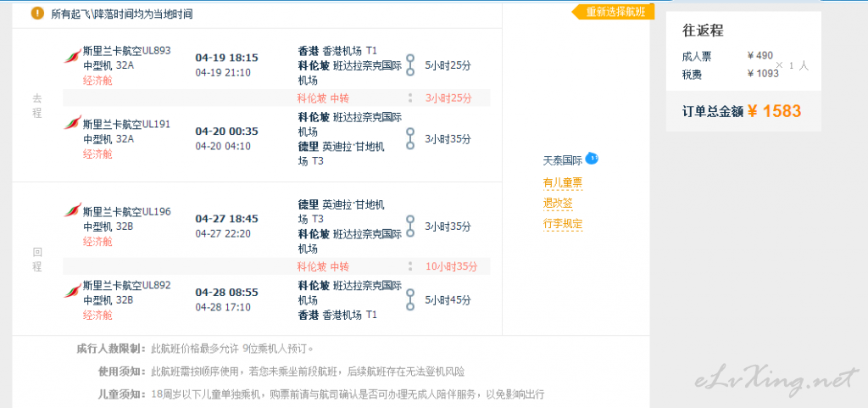Click the SriLankan Airlines logo for UL191
Screen dimensions: 868x408
coord(73,123)
